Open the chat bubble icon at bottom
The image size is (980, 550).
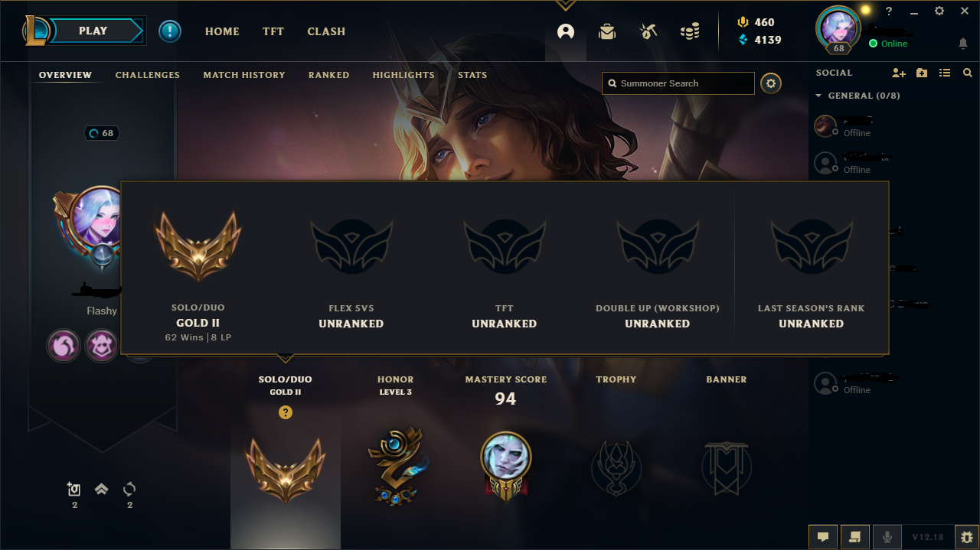pos(822,537)
